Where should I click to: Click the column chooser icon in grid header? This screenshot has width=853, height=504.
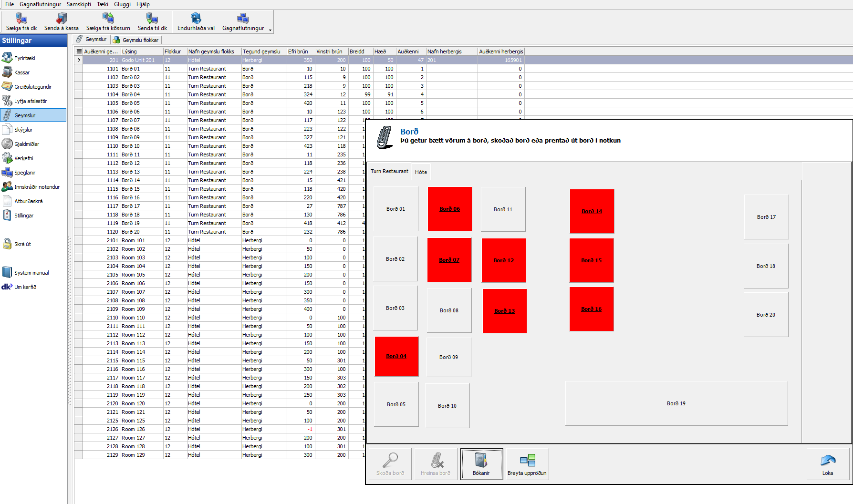[79, 51]
